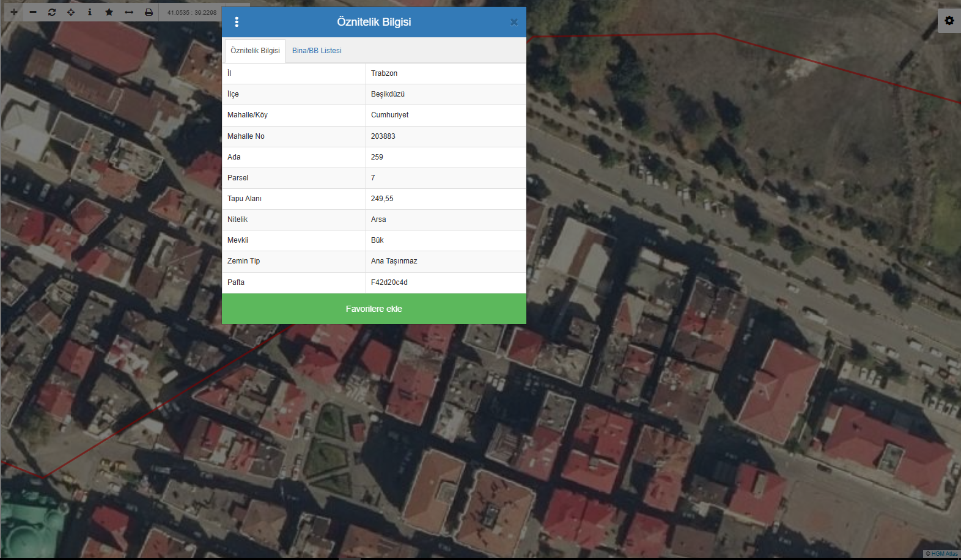This screenshot has height=560, width=961.
Task: Click the Pafta value F42d20c4d
Action: tap(389, 282)
